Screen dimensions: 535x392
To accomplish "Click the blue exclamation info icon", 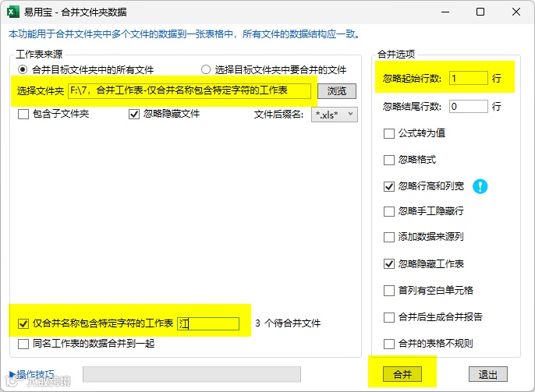I will (480, 186).
